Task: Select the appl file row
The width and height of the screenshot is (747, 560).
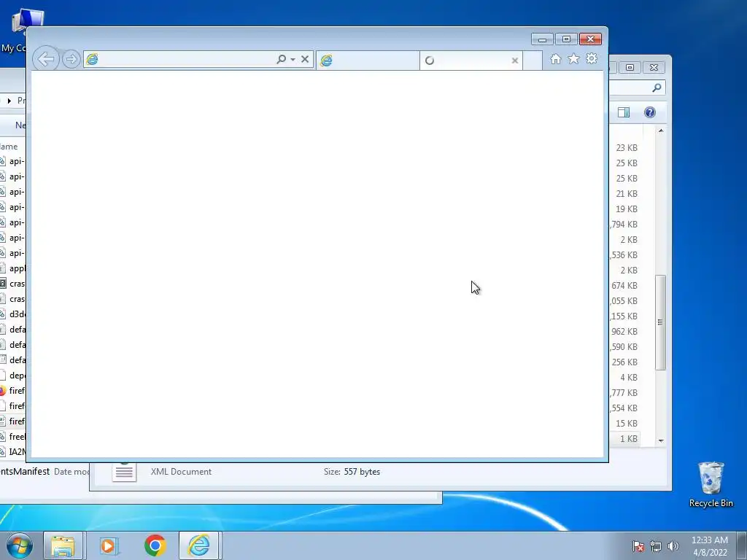Action: (13, 268)
